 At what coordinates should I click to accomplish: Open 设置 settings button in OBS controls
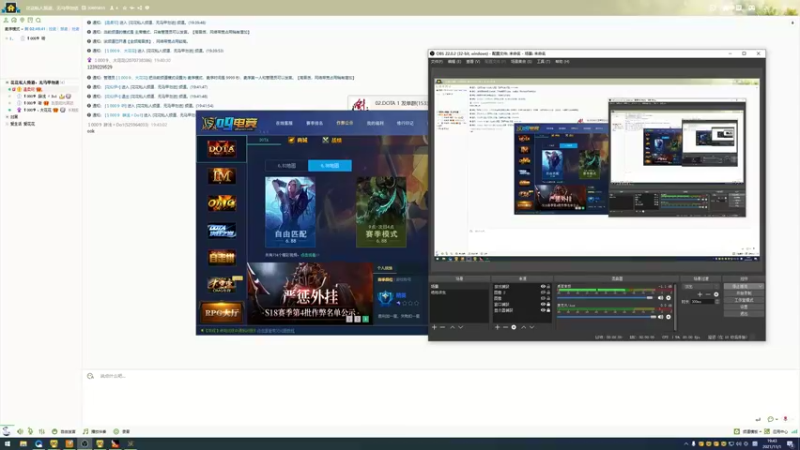(x=743, y=307)
